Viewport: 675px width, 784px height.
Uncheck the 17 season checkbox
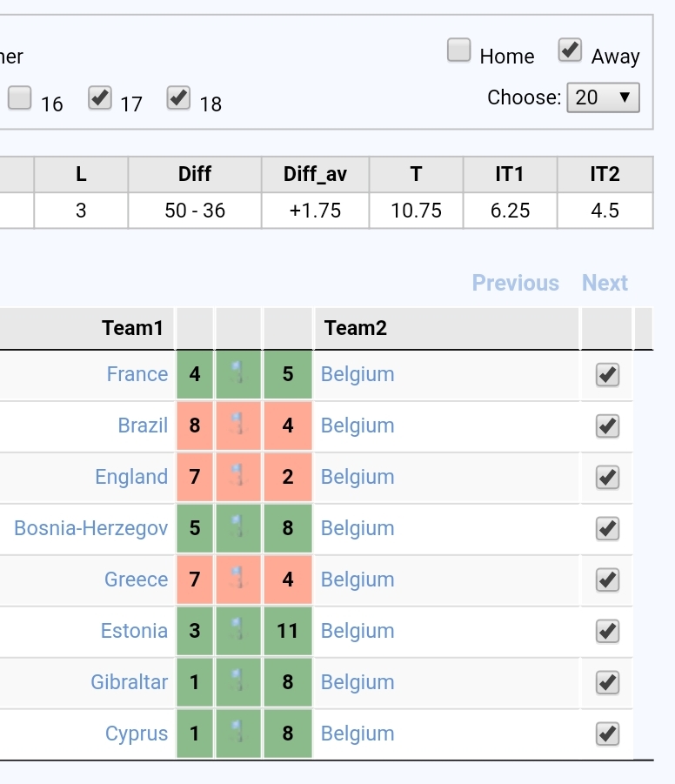coord(99,97)
